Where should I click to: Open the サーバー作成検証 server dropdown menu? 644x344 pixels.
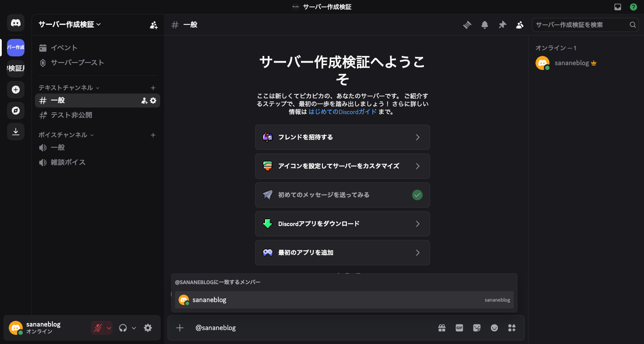point(70,25)
